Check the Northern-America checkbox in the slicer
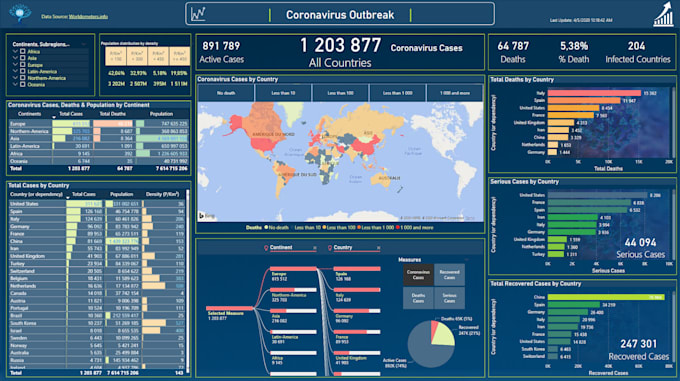The width and height of the screenshot is (680, 381). tap(23, 78)
